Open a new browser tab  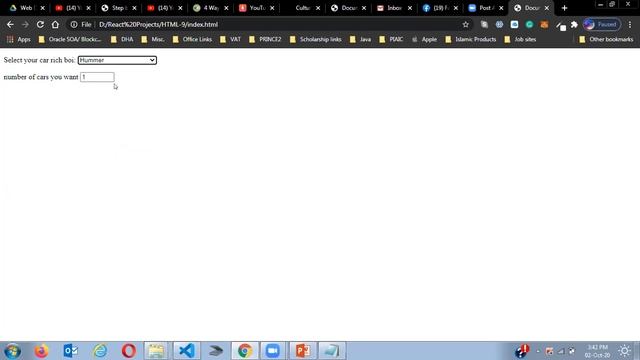(x=564, y=8)
